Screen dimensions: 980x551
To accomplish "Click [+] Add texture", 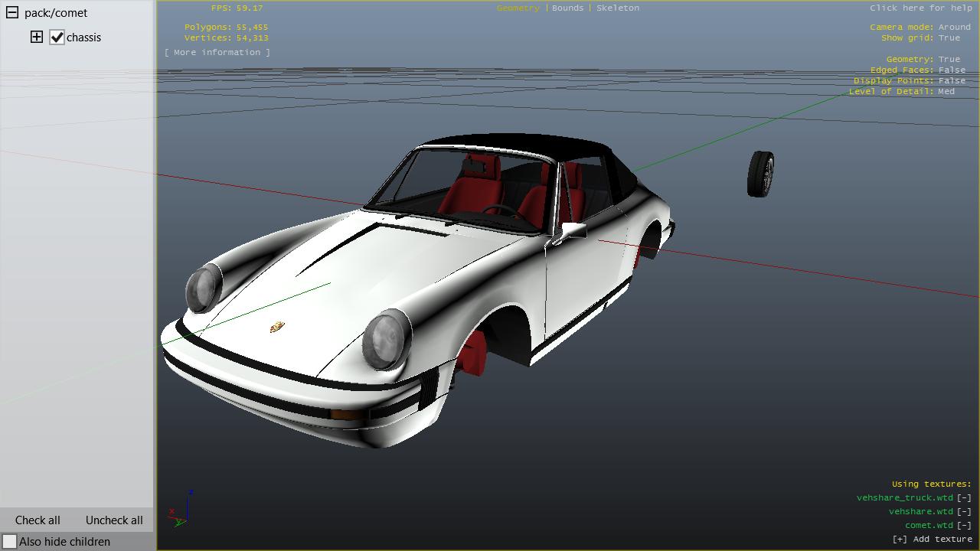I will point(932,539).
